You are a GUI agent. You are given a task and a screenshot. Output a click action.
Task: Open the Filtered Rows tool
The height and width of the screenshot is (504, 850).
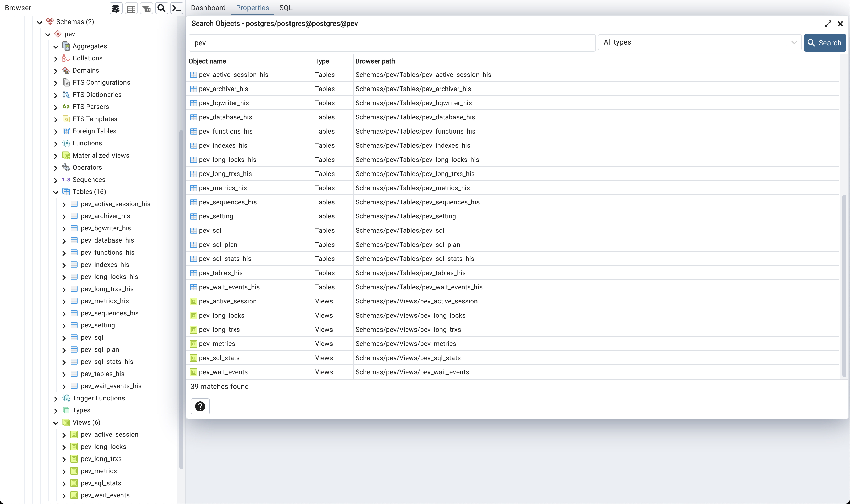(x=146, y=8)
